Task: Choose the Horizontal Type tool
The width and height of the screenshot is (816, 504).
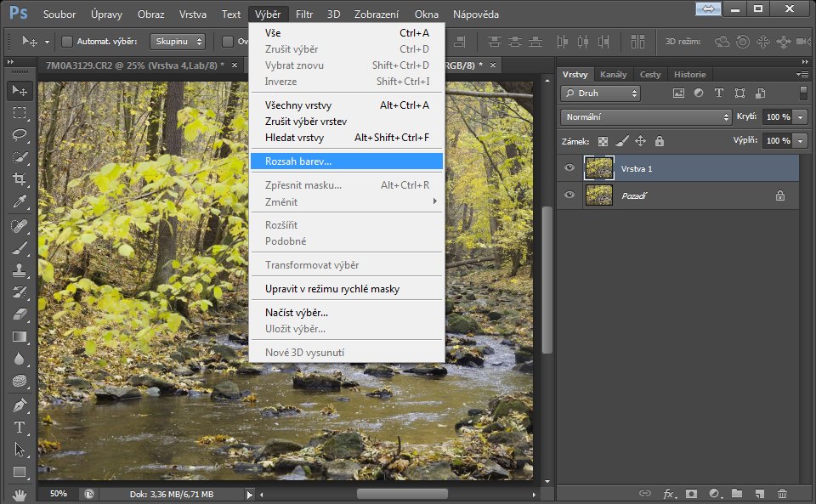Action: tap(20, 428)
